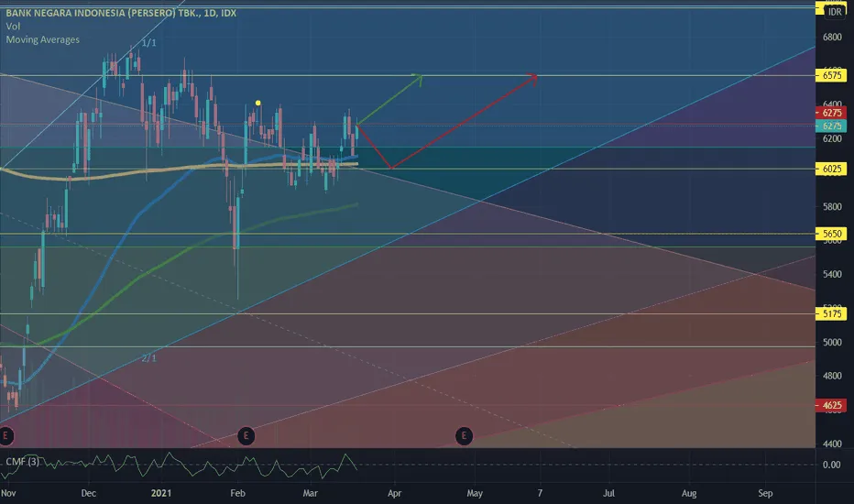Open the Moving Averages indicator legend
Image resolution: width=854 pixels, height=504 pixels.
point(42,40)
